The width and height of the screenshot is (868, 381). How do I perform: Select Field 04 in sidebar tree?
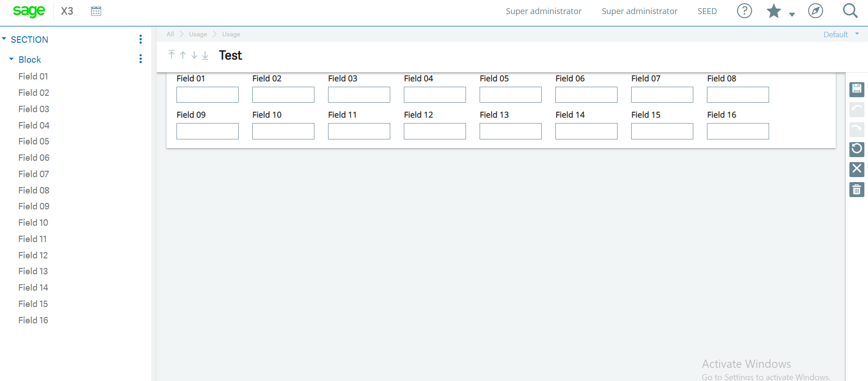click(x=34, y=125)
